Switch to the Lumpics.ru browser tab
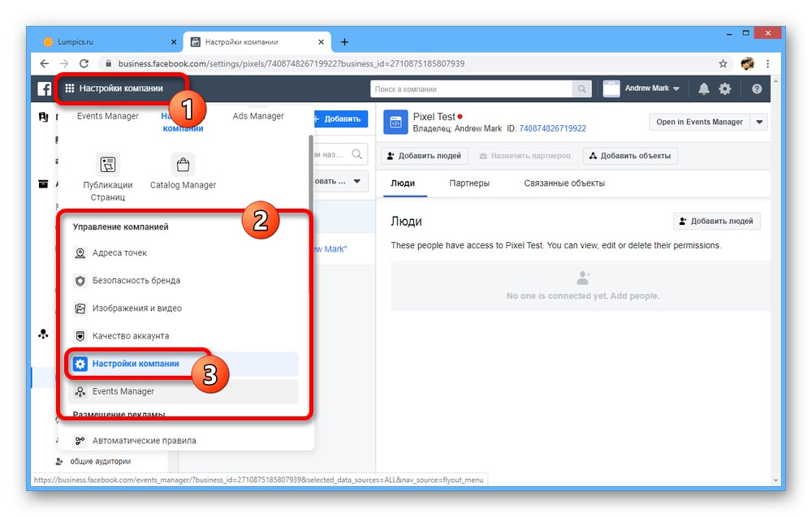This screenshot has width=812, height=517. pyautogui.click(x=110, y=42)
